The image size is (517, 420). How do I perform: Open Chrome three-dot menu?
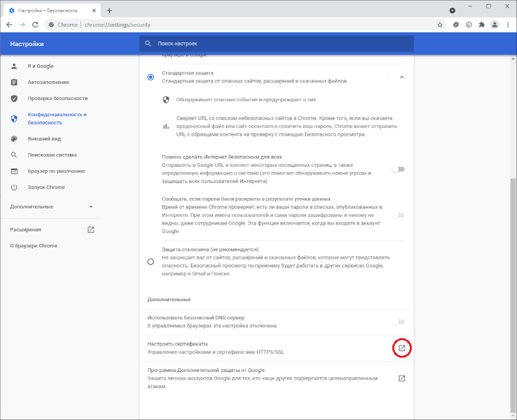click(508, 25)
